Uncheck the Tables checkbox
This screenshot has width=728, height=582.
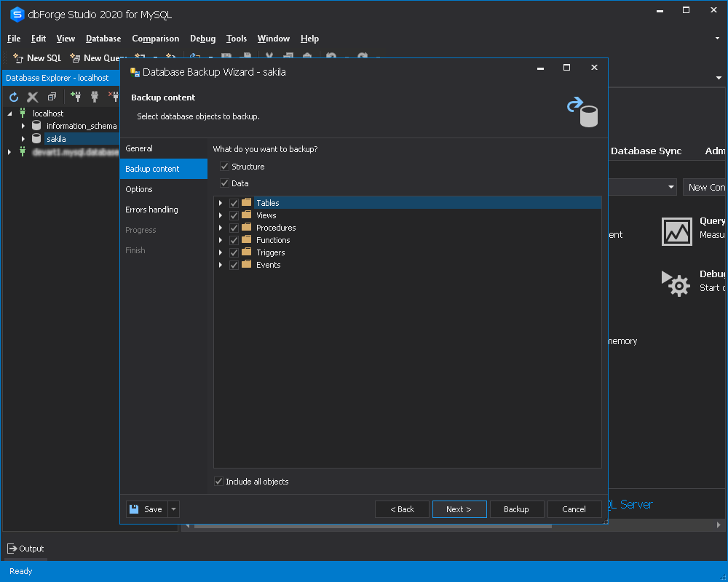(234, 203)
